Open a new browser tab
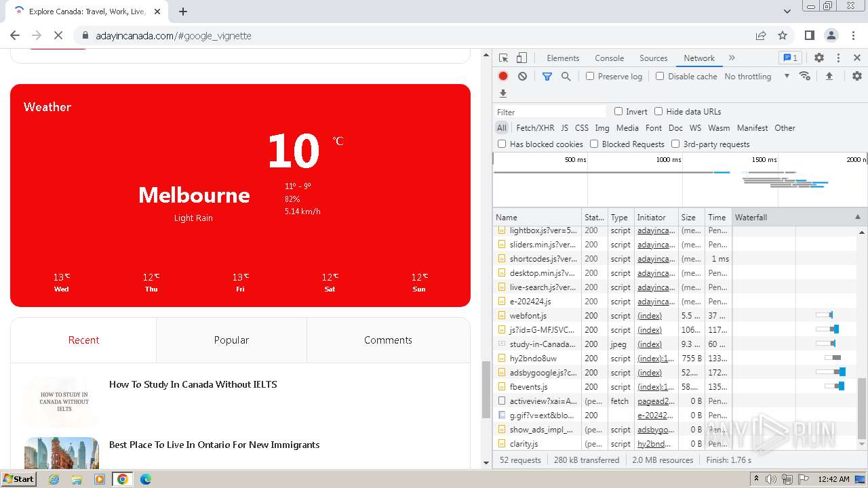The width and height of the screenshot is (868, 488). [183, 11]
